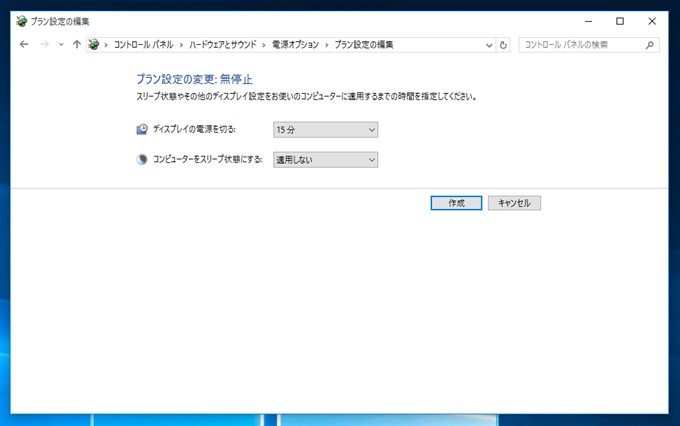Open recent locations dropdown arrow
Screen dimensions: 680x426
pos(61,44)
